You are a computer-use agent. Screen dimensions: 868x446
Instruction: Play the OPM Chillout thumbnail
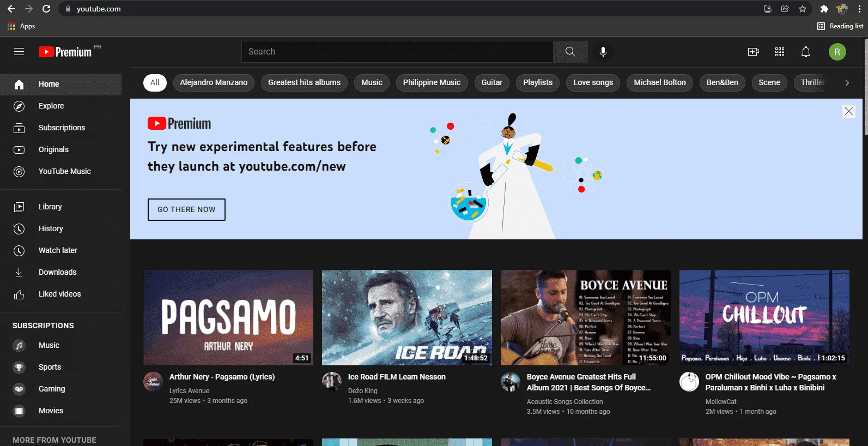[x=764, y=318]
